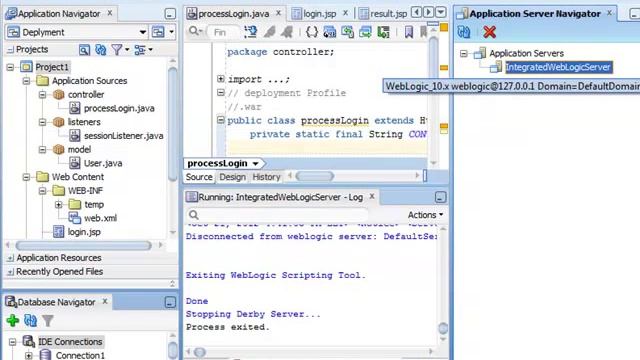640x360 pixels.
Task: Expand Recently Opened Files section
Action: [10, 272]
